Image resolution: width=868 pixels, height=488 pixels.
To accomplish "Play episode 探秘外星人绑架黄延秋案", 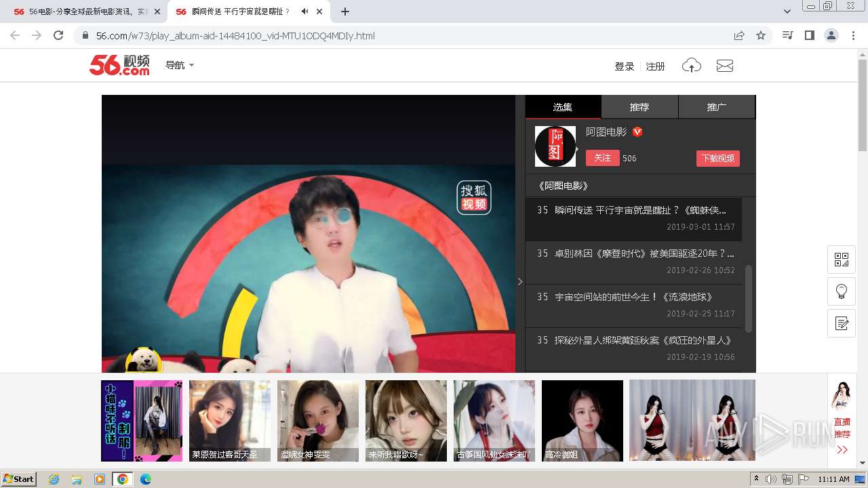I will [633, 349].
